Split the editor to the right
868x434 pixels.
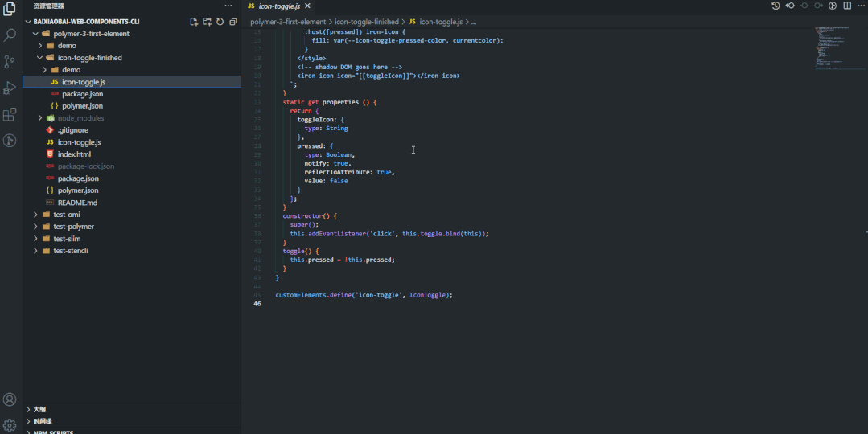847,6
